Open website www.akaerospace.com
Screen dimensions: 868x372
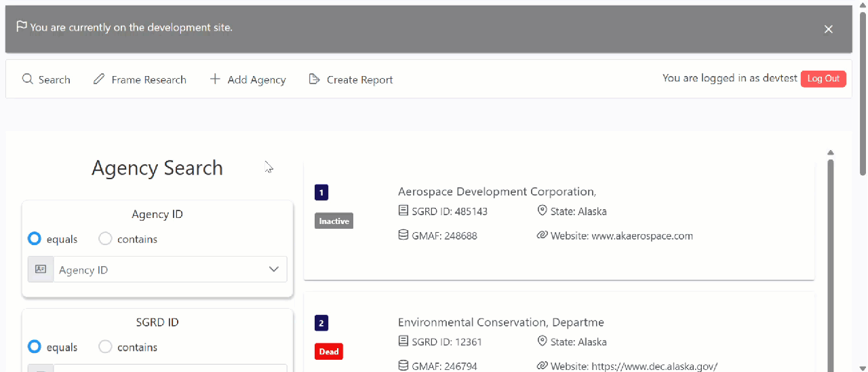(642, 236)
